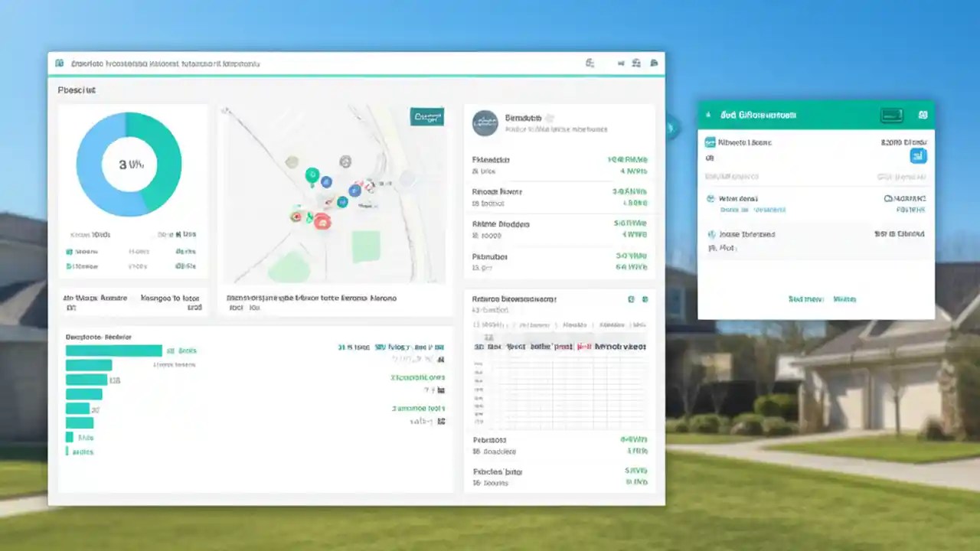The image size is (980, 551).
Task: Switch to the Pbesciut section heading
Action: 77,90
